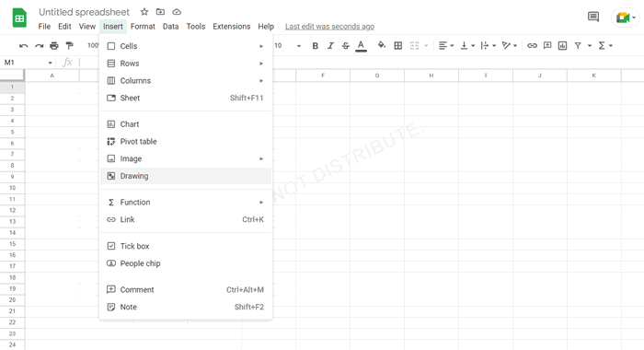Redo the last action
Viewport: 644px width, 350px height.
[x=39, y=46]
